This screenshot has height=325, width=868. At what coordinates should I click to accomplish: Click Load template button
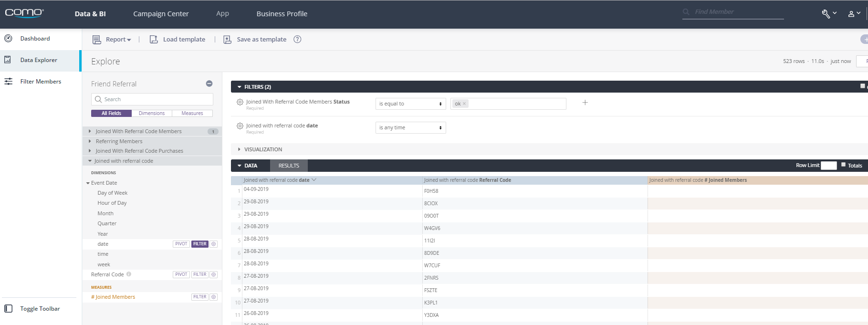click(x=178, y=39)
